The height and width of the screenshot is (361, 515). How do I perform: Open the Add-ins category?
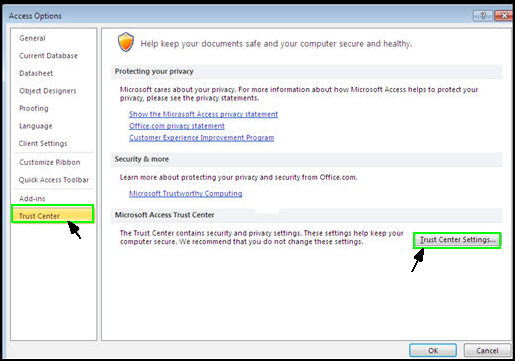point(32,199)
